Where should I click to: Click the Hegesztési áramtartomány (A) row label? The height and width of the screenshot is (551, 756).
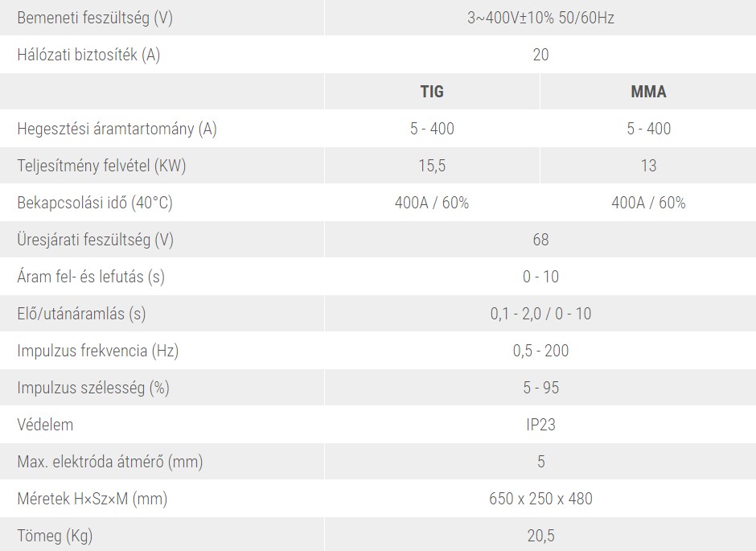pos(117,129)
